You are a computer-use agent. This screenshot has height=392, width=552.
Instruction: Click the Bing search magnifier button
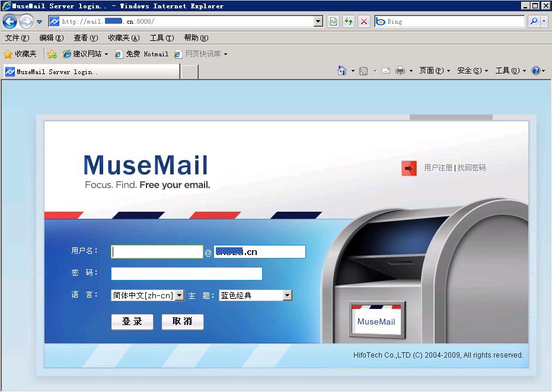click(x=533, y=21)
